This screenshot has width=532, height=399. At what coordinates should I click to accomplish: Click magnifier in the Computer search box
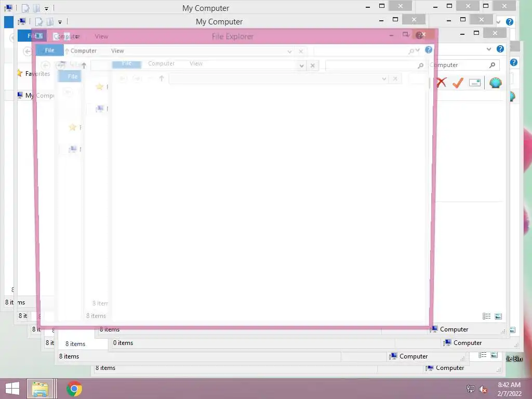(x=493, y=65)
